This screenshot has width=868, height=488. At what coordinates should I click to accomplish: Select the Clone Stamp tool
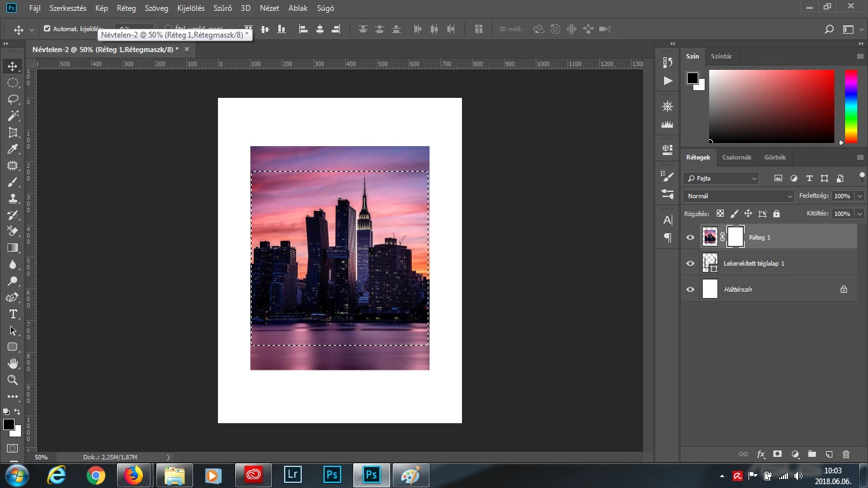point(13,199)
